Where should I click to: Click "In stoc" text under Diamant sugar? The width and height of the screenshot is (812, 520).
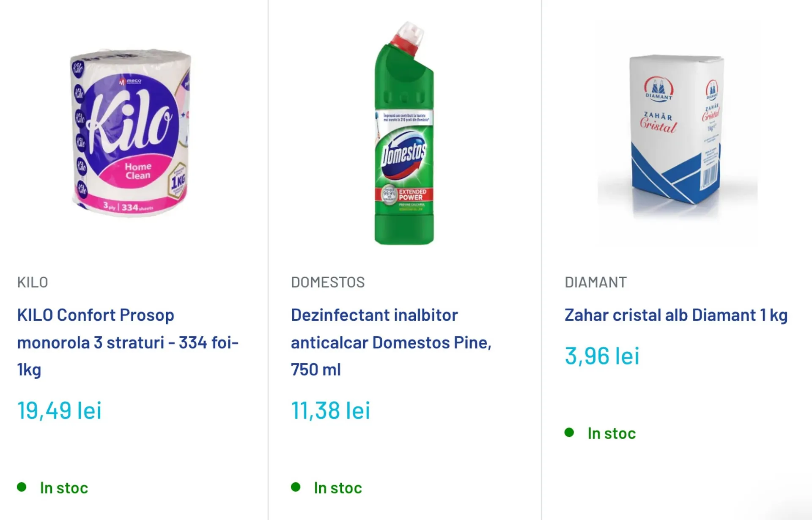pos(612,433)
